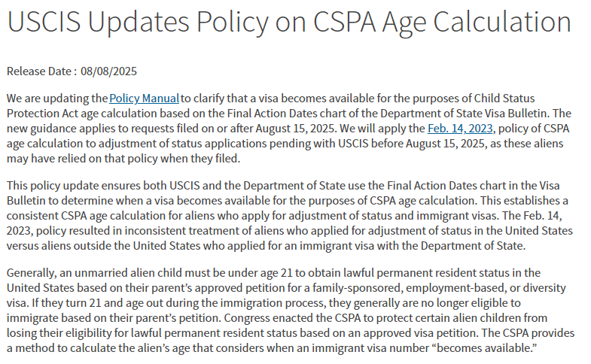Open the Policy Manual link

pyautogui.click(x=144, y=99)
